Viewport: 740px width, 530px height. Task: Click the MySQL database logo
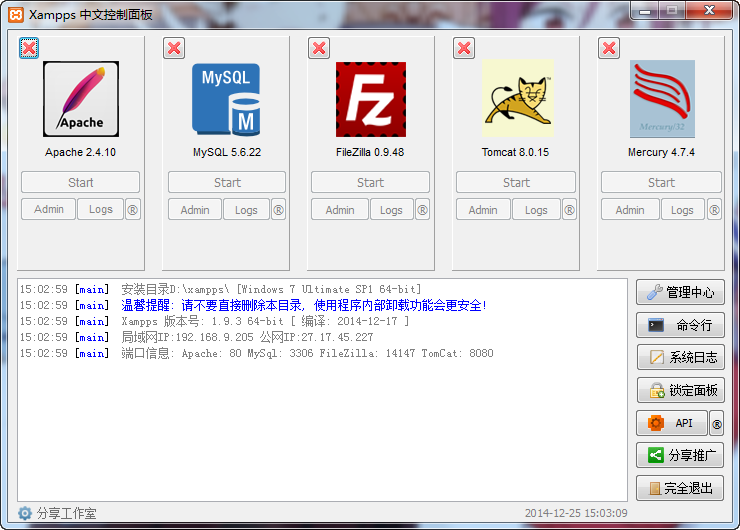pyautogui.click(x=226, y=100)
